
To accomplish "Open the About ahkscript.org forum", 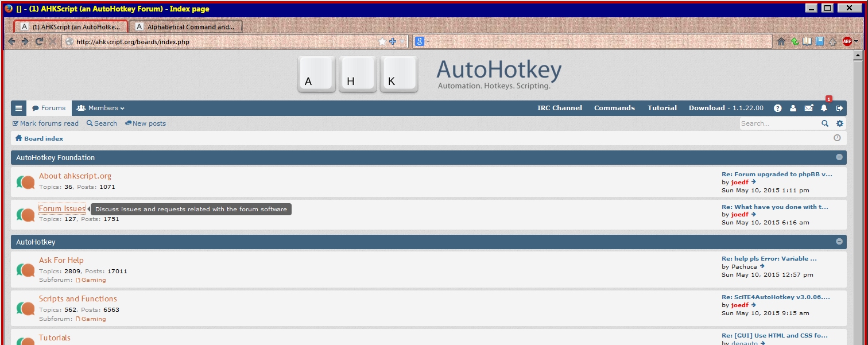I will 75,176.
